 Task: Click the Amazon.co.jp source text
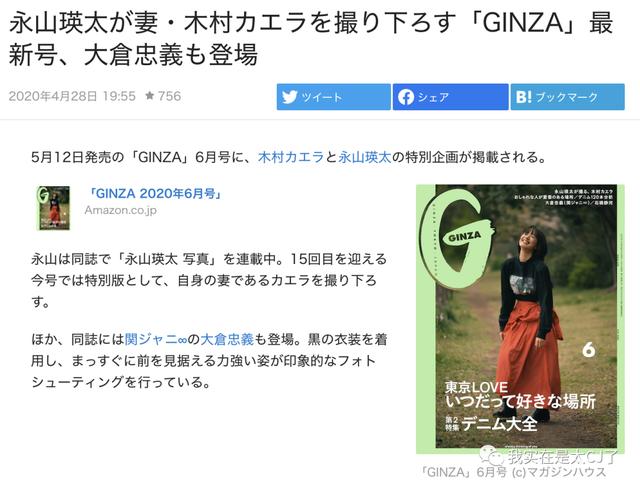(x=120, y=210)
